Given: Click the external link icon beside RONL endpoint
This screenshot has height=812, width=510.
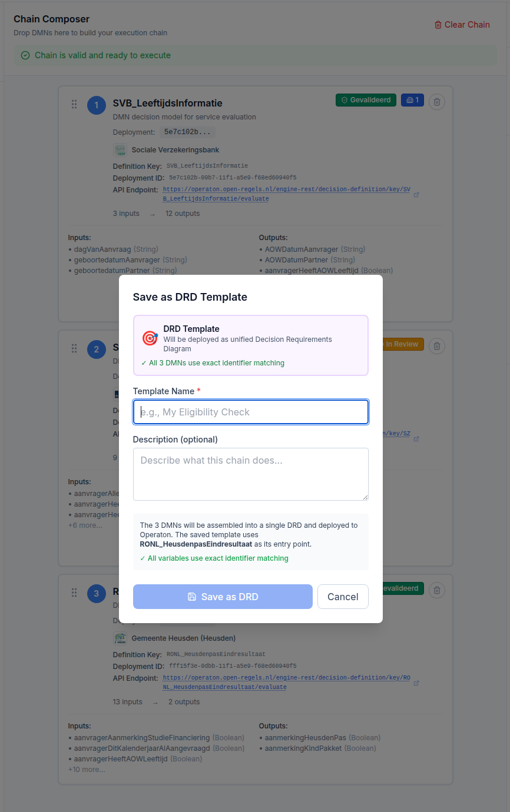Looking at the screenshot, I should [416, 682].
